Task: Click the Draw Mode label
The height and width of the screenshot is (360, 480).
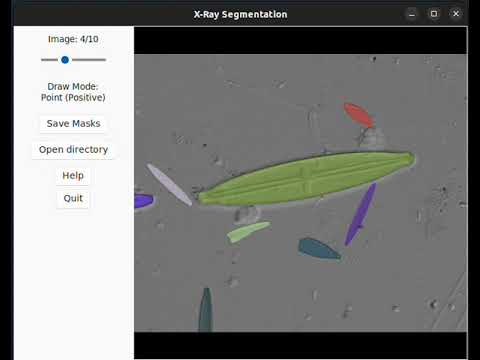Action: [73, 92]
